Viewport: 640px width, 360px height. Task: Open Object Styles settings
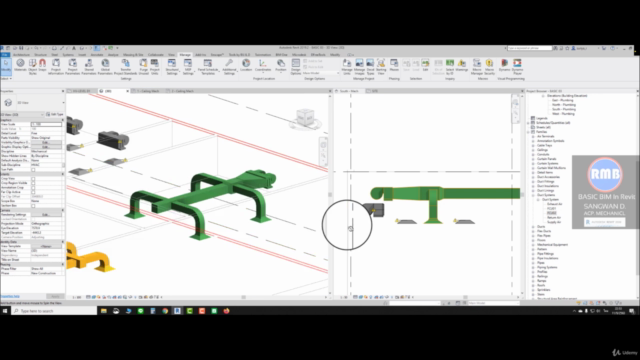click(33, 67)
